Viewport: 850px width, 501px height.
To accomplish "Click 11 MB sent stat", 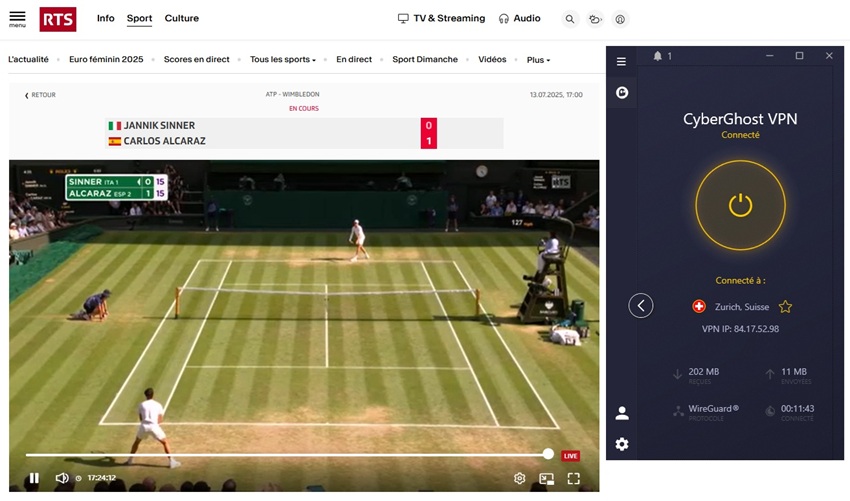I will [794, 372].
